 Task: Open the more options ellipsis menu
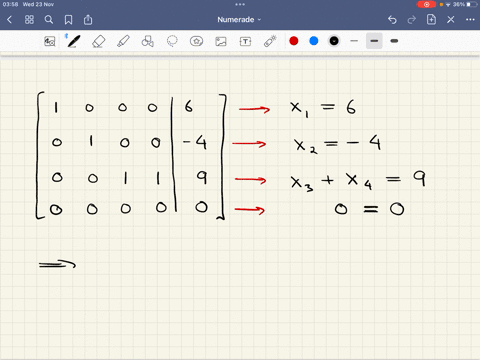pyautogui.click(x=470, y=20)
